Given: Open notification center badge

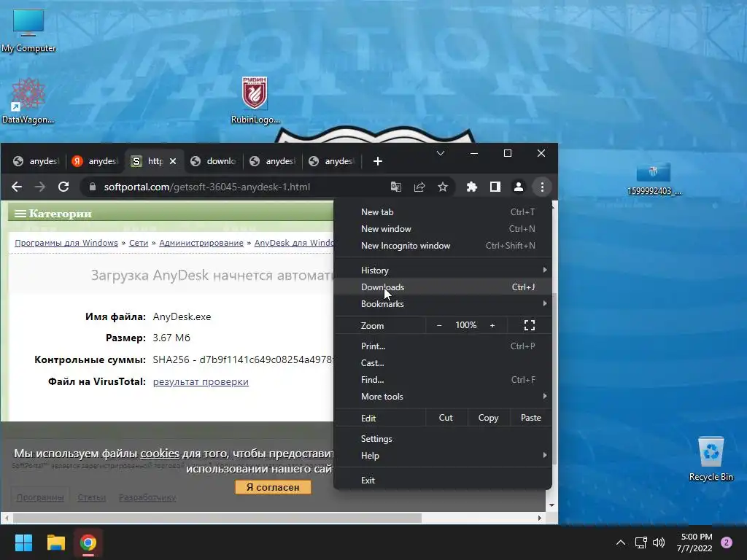Looking at the screenshot, I should click(x=727, y=542).
